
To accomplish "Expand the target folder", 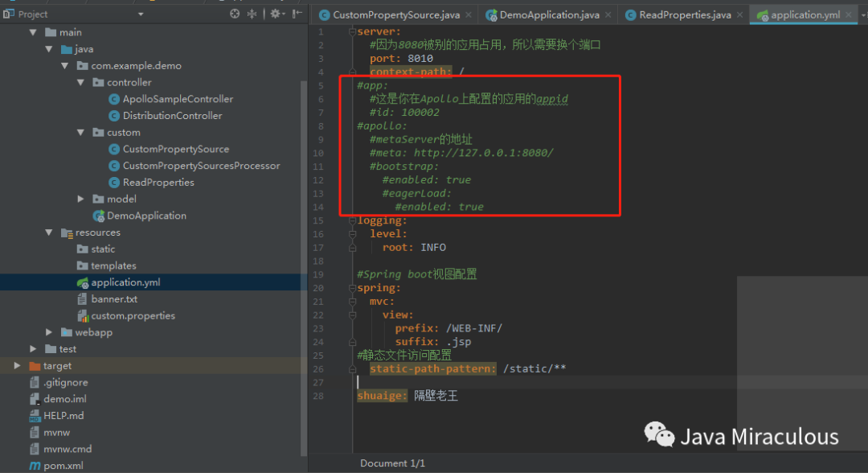I will pyautogui.click(x=17, y=365).
